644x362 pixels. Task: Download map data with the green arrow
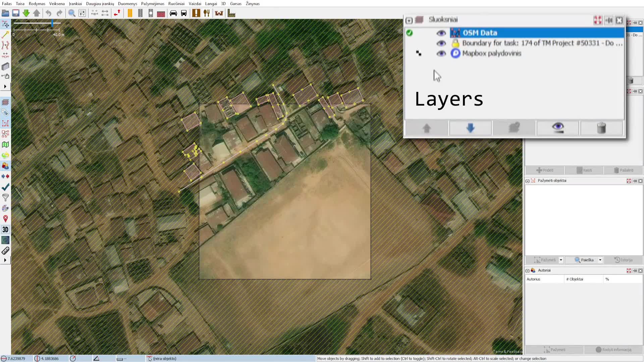(26, 13)
